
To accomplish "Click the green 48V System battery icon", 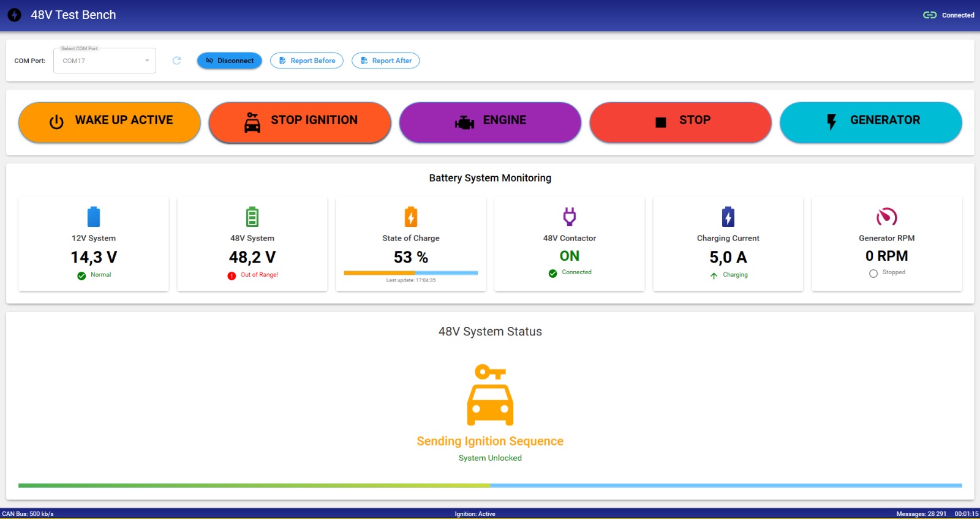I will tap(252, 217).
